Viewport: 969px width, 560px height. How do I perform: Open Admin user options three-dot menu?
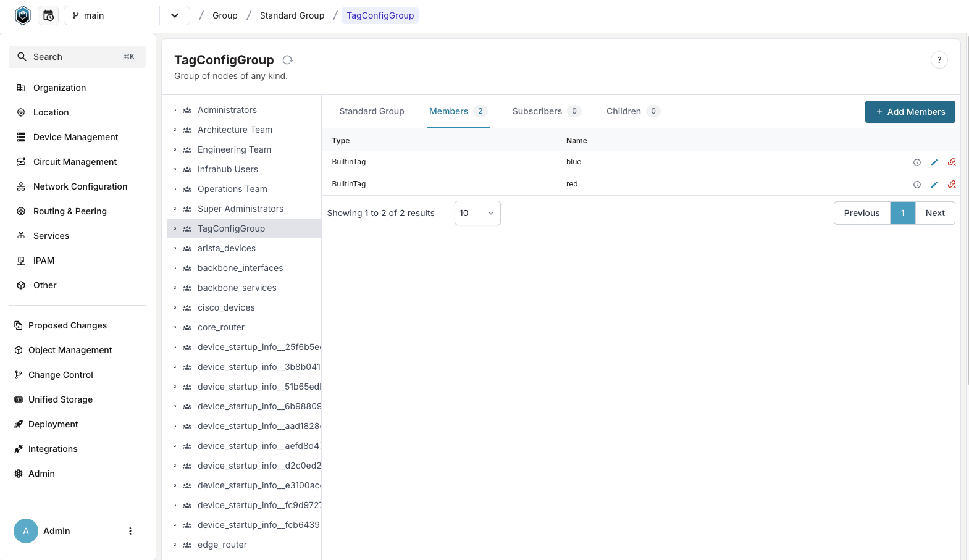coord(130,531)
